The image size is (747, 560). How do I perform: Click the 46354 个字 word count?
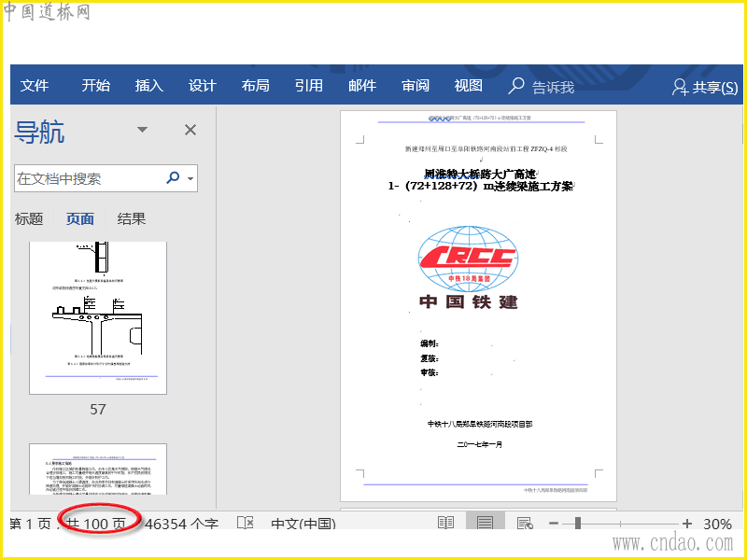pyautogui.click(x=181, y=524)
